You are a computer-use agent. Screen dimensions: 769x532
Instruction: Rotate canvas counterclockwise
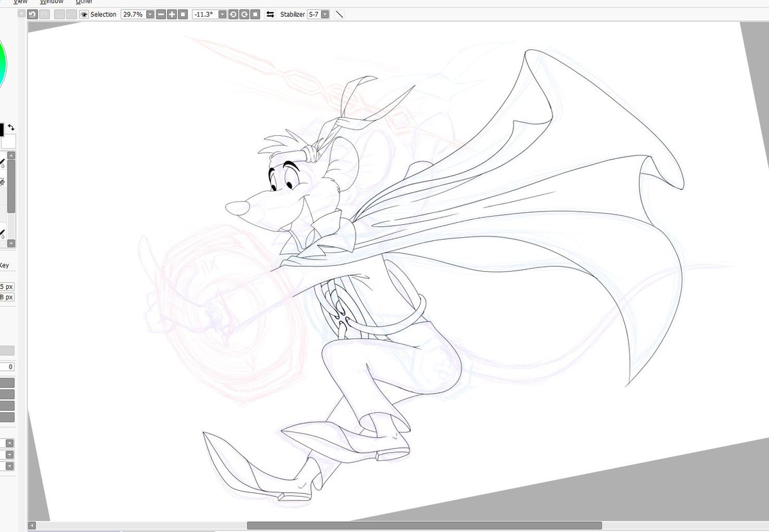(x=233, y=14)
